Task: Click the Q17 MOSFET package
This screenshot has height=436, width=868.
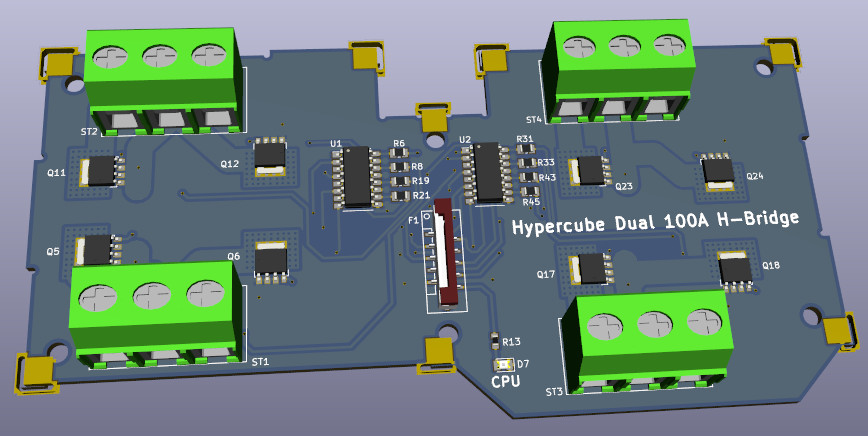Action: (x=592, y=268)
